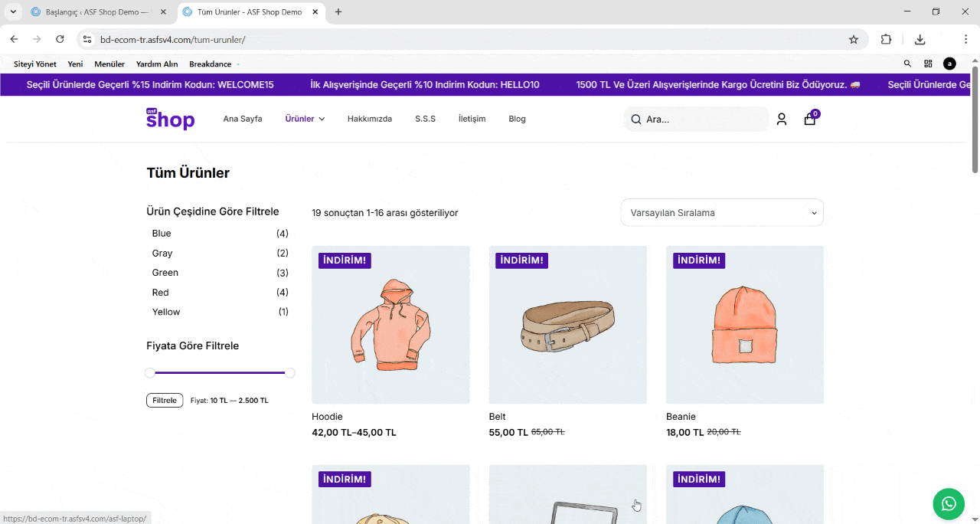The image size is (980, 524).
Task: Open the tab search chevron button
Action: [13, 11]
